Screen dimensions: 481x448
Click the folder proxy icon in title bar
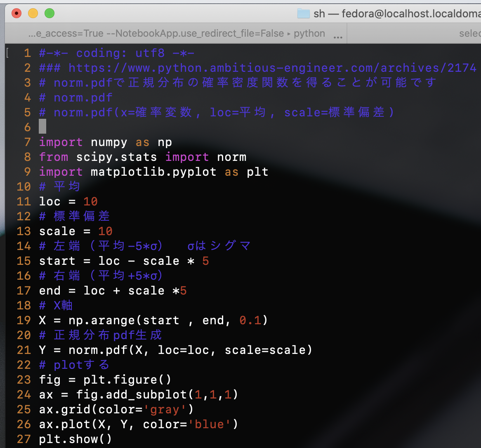coord(303,13)
